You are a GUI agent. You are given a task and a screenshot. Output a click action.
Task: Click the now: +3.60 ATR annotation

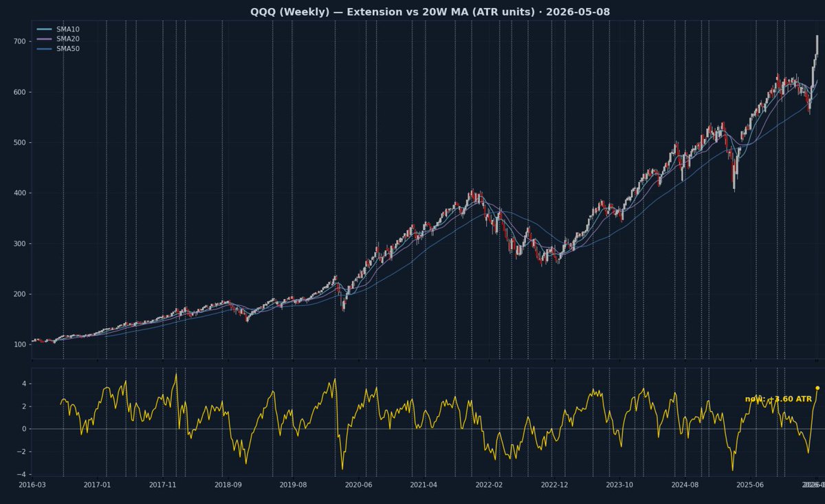pyautogui.click(x=778, y=399)
